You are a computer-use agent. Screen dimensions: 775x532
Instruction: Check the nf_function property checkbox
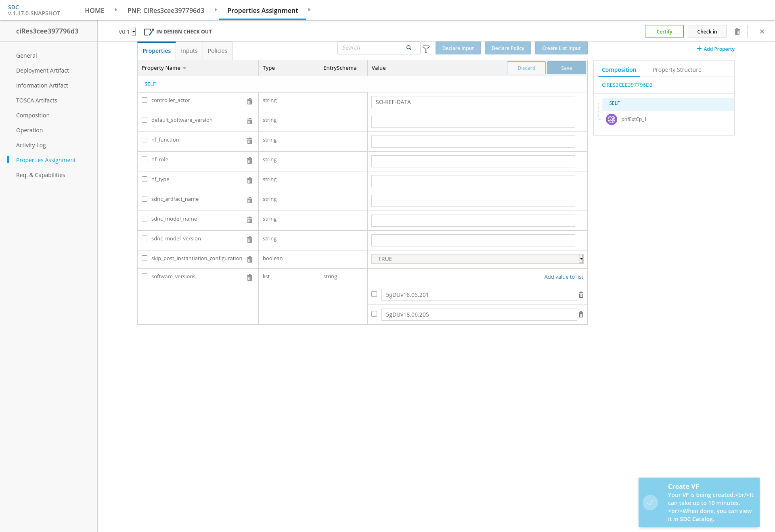pos(145,140)
